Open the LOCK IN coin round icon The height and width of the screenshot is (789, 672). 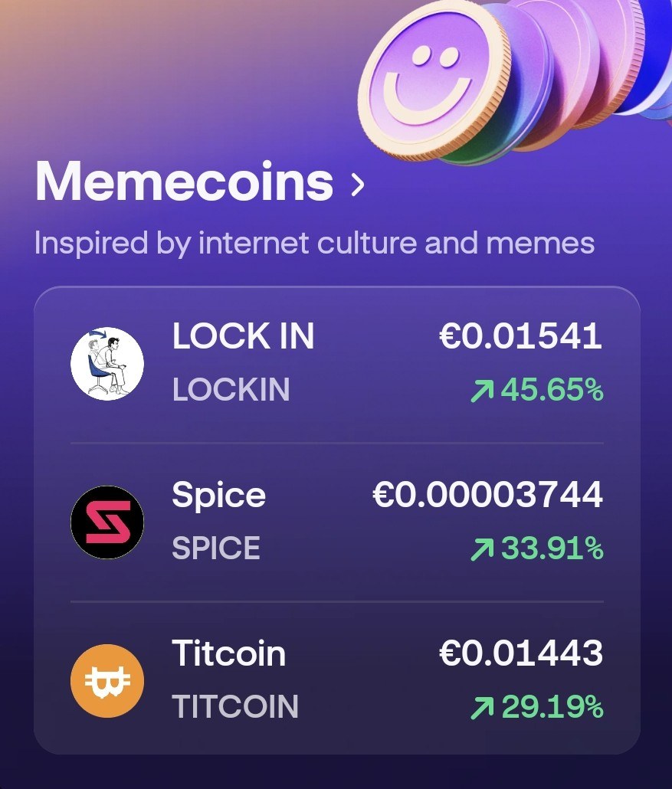[107, 364]
